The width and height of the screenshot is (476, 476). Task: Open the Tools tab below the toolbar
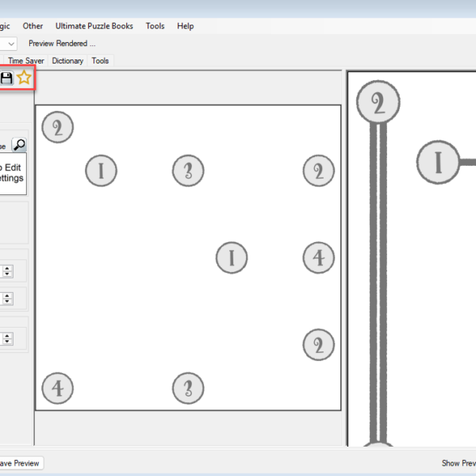pos(100,60)
